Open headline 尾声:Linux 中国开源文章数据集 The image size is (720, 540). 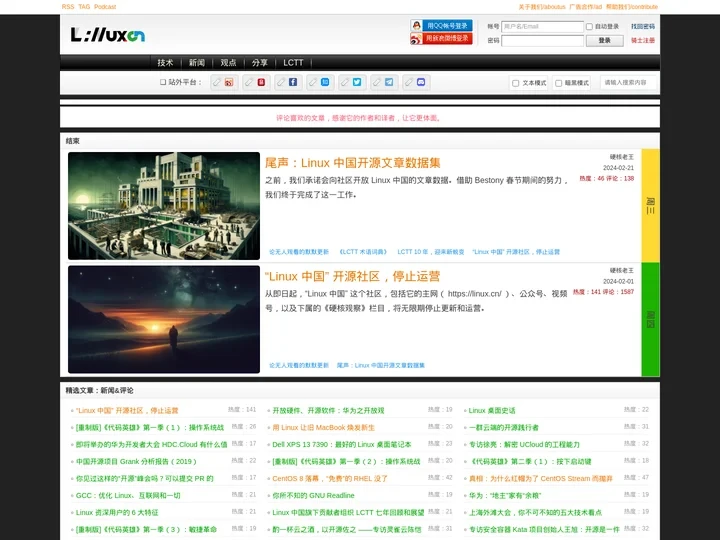click(353, 163)
